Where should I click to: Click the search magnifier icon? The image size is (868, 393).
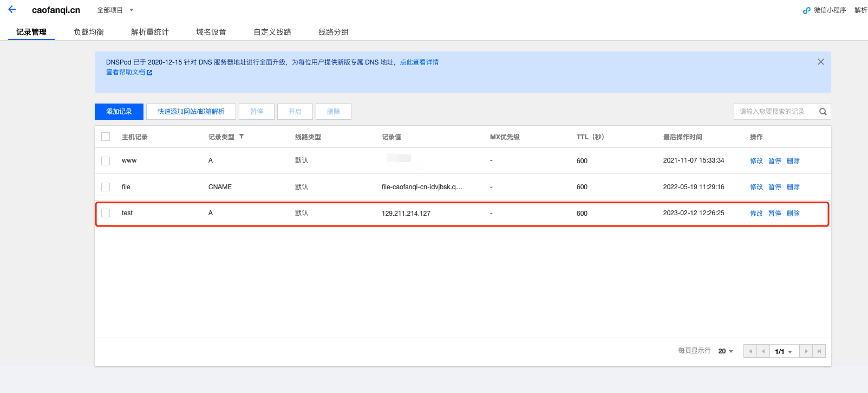pyautogui.click(x=823, y=112)
